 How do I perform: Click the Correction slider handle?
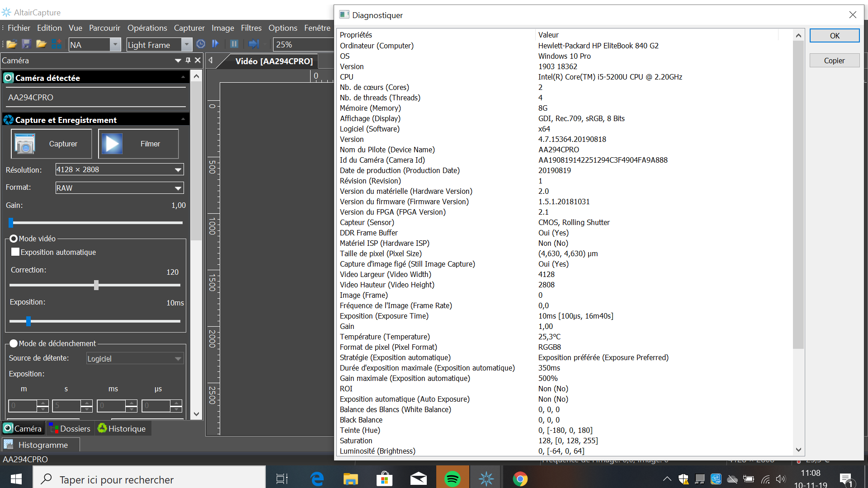96,285
